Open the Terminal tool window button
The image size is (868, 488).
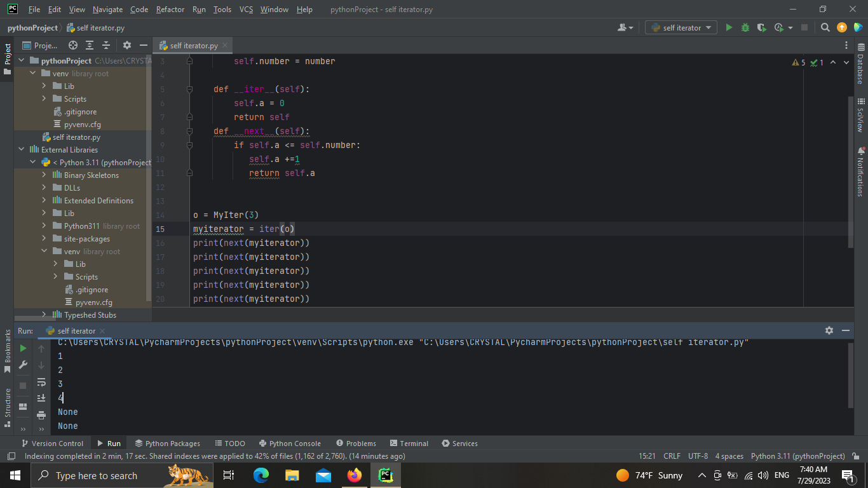pos(409,444)
